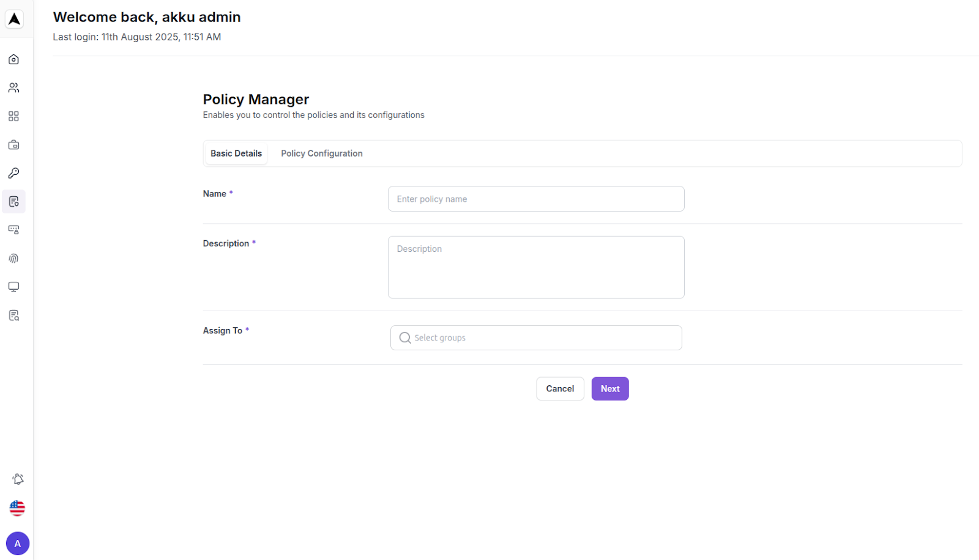Select the apps grid icon
Image resolution: width=979 pixels, height=560 pixels.
(x=13, y=116)
